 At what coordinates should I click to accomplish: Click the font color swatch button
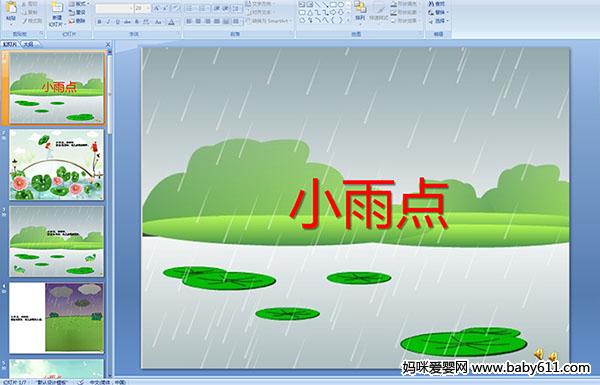tap(171, 22)
